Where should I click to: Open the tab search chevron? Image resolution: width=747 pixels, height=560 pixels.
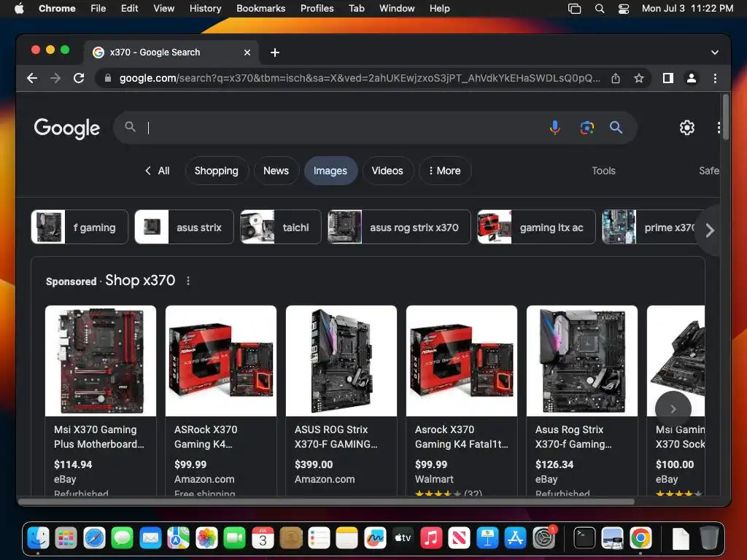tap(715, 52)
